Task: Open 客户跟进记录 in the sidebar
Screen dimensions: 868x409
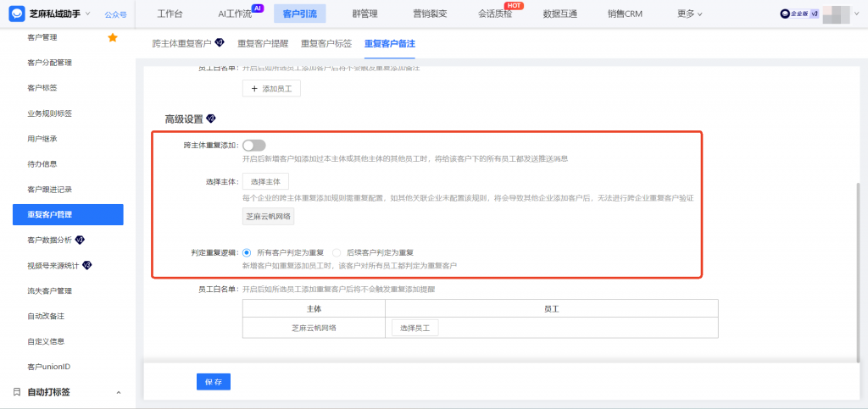Action: click(x=49, y=190)
